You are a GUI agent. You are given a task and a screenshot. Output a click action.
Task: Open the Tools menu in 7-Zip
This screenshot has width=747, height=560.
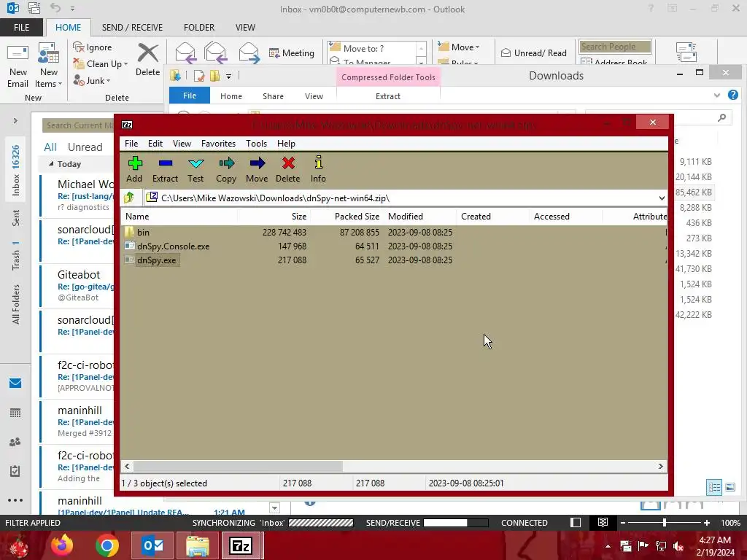click(256, 144)
